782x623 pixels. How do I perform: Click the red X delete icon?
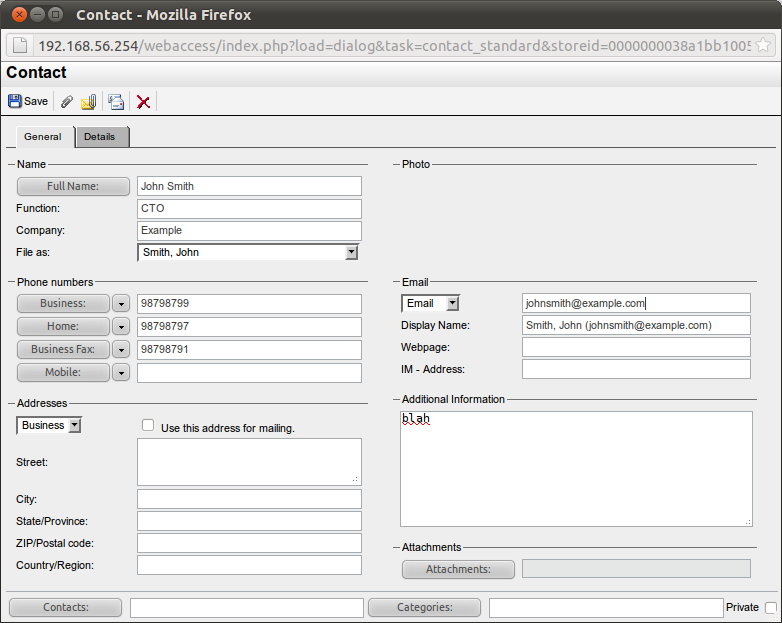point(144,101)
